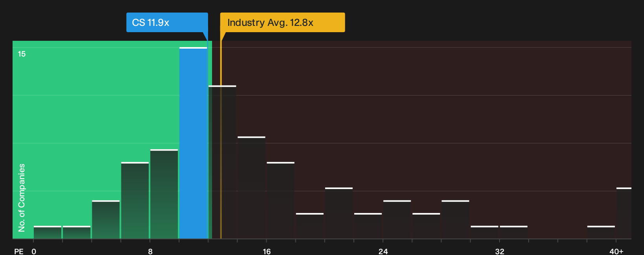Click the tall dark bar under the industry marker
644x255 pixels.
click(222, 162)
